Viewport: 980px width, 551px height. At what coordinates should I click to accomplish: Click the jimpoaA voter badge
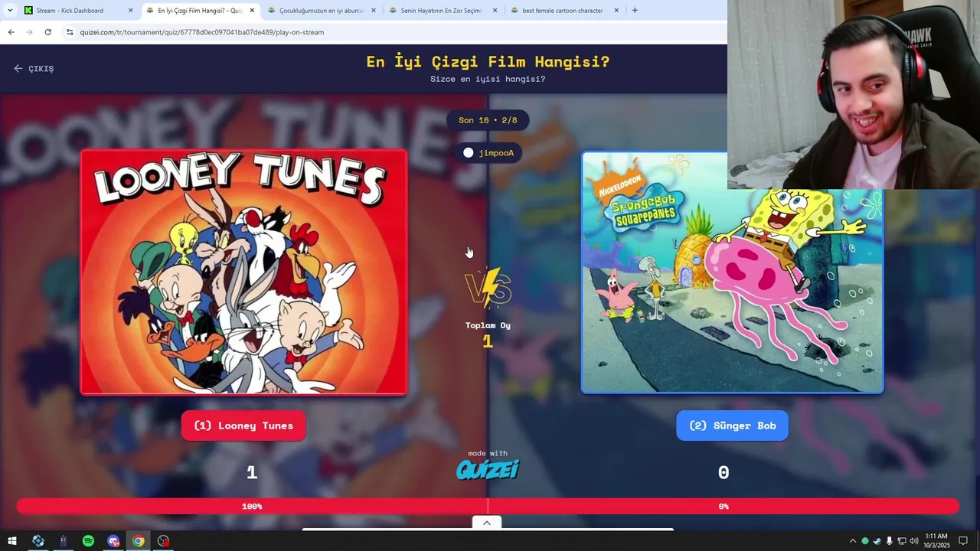point(488,153)
